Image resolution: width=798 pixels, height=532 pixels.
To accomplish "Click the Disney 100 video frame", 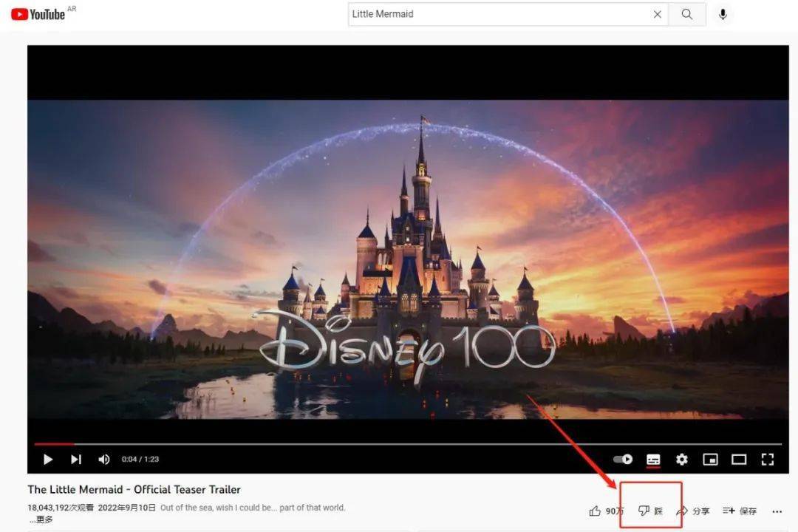I will (408, 259).
